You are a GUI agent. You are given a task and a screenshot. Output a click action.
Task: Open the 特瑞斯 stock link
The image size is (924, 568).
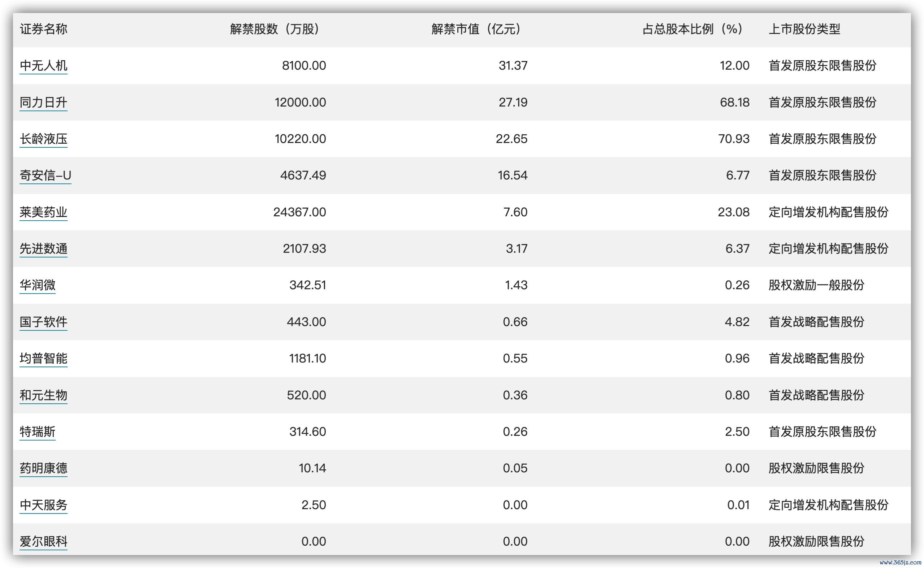pos(38,432)
